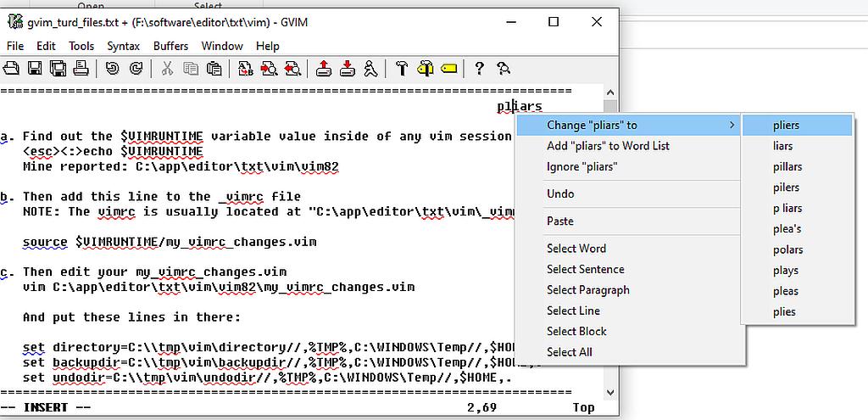Open the Buffers menu
Viewport: 868px width, 420px height.
(x=170, y=46)
